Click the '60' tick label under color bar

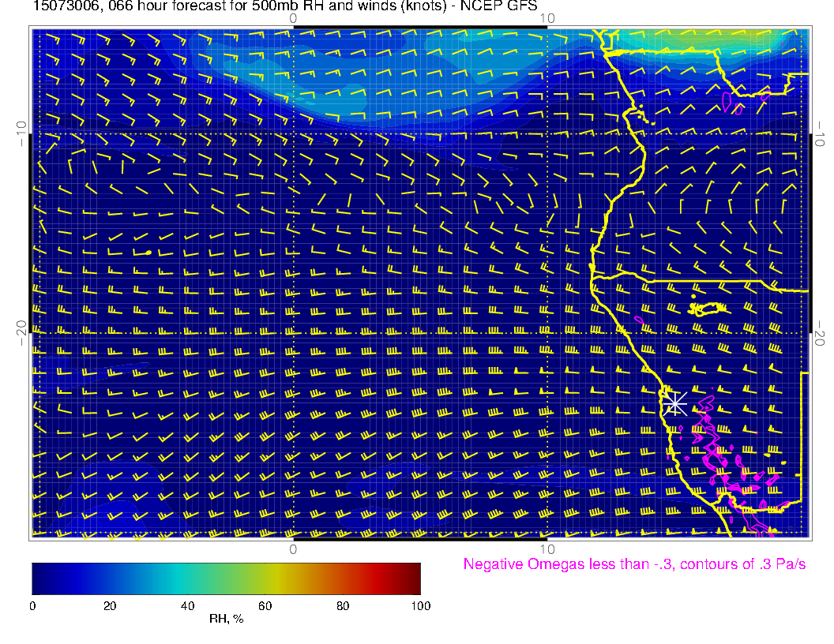click(x=265, y=606)
